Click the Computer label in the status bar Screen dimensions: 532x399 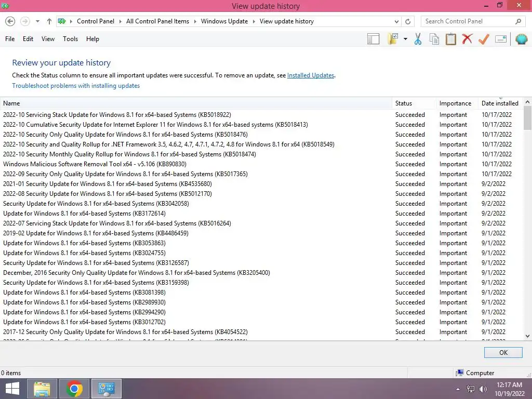pos(480,373)
